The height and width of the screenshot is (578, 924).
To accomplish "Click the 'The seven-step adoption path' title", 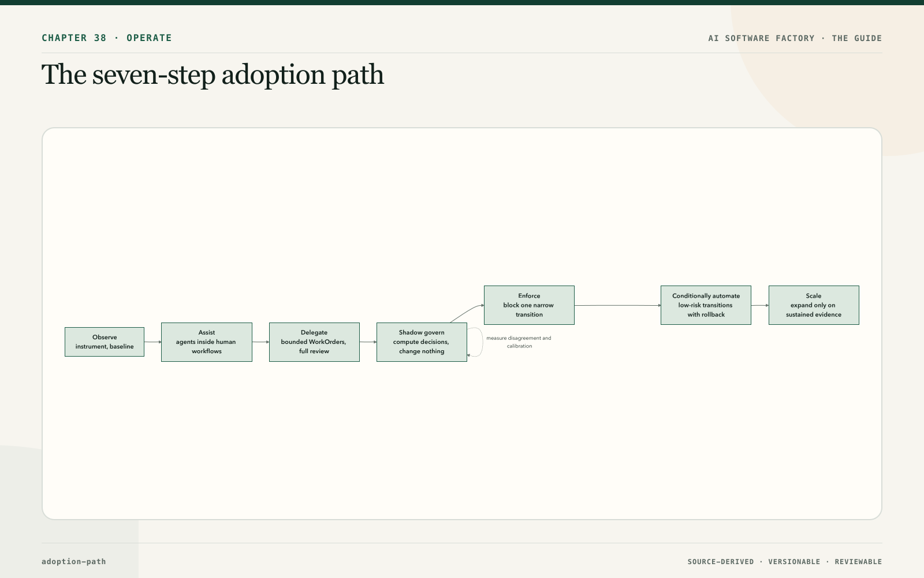I will point(213,75).
